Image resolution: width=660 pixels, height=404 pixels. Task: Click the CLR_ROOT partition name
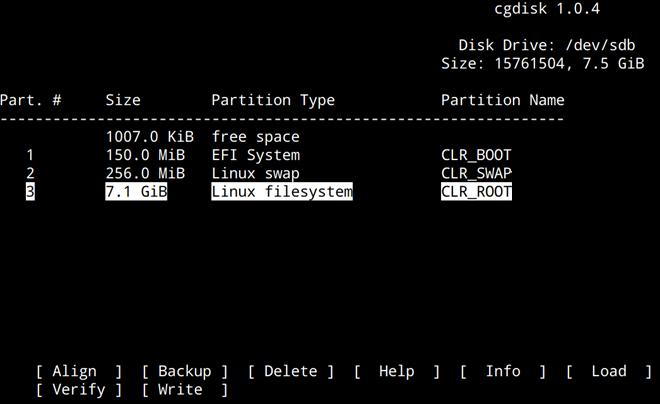[x=476, y=191]
